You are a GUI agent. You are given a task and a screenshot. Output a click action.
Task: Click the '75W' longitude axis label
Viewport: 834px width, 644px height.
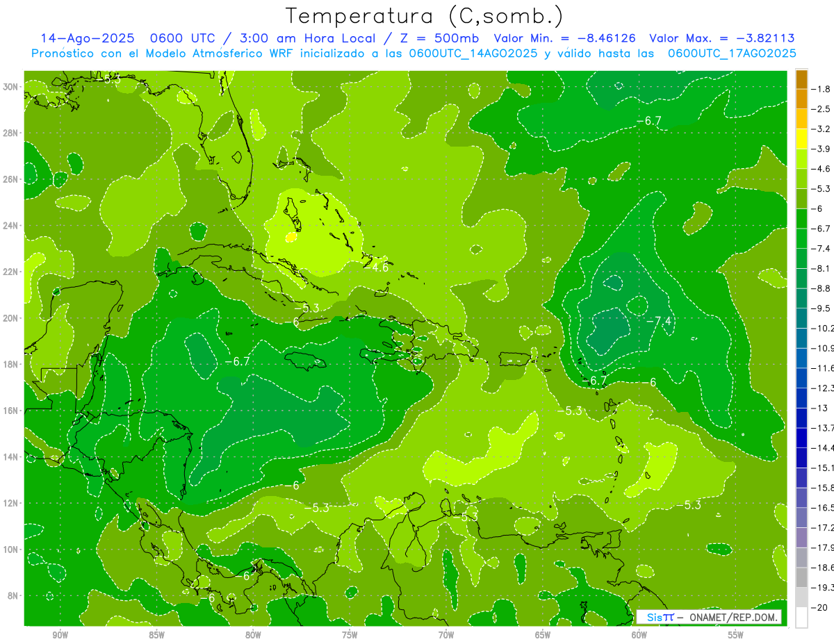(350, 635)
